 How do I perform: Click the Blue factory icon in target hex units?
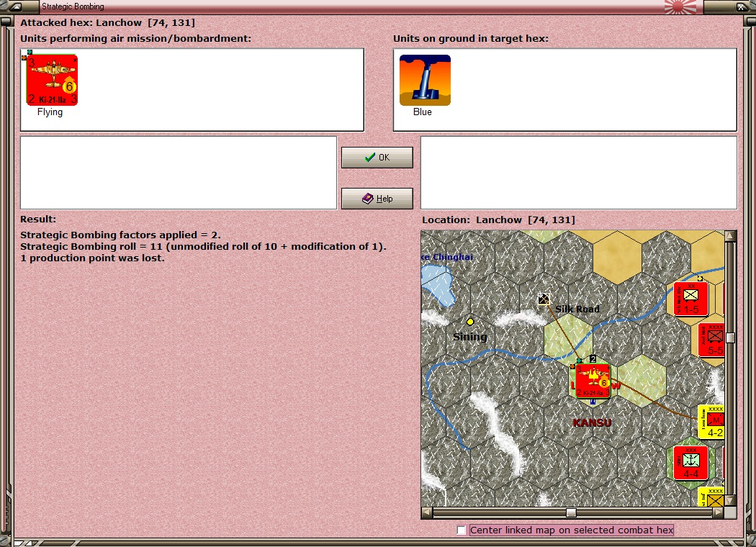pyautogui.click(x=425, y=80)
